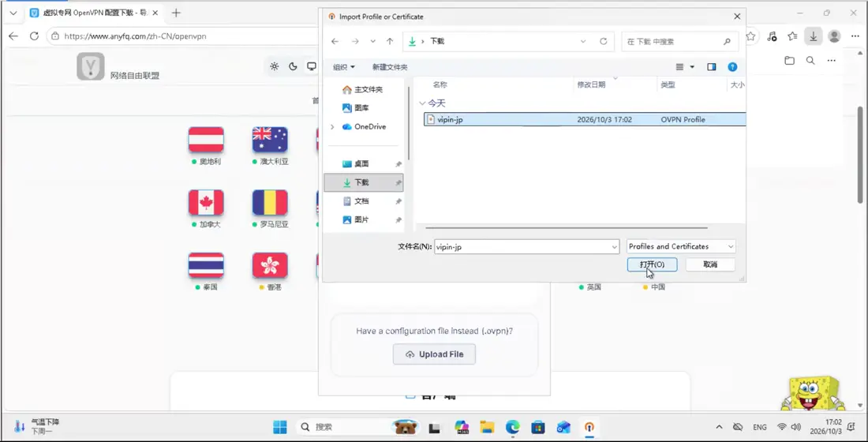Click the dialog's back navigation arrow
The image size is (868, 442).
[335, 42]
